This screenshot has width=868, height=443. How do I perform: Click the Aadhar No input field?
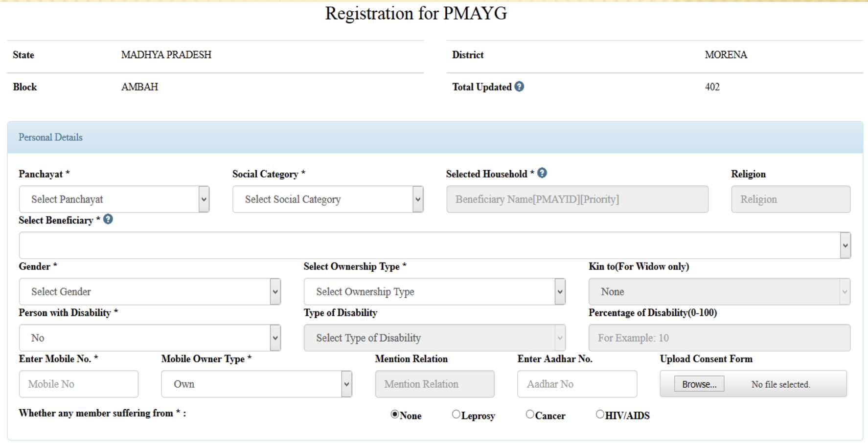[x=576, y=384]
